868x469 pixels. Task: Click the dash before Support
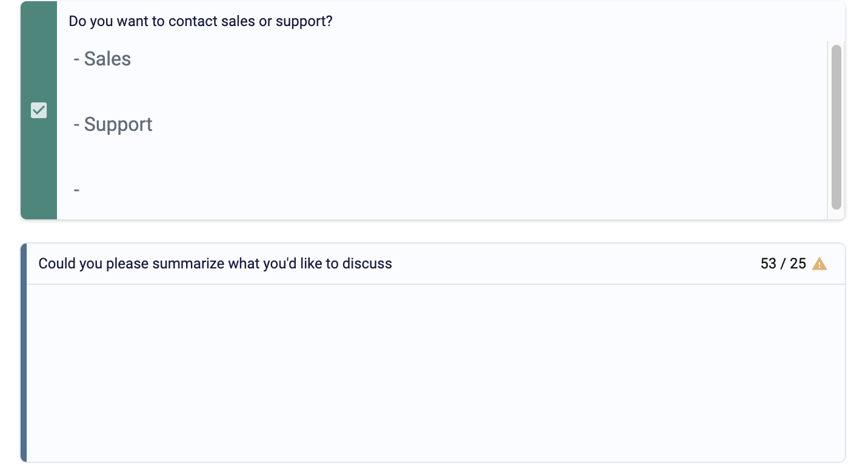76,124
